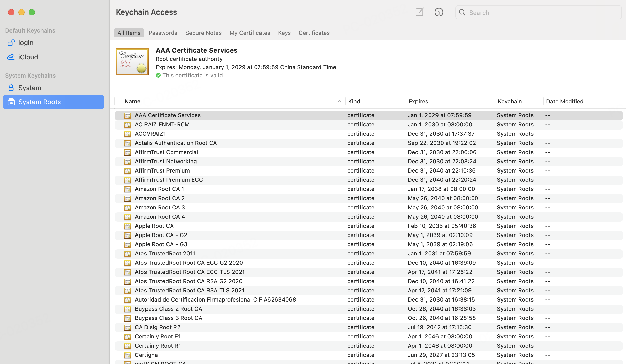Click expiry date Jul 19, 2042 at 17:15:30
This screenshot has height=364, width=626.
[440, 327]
